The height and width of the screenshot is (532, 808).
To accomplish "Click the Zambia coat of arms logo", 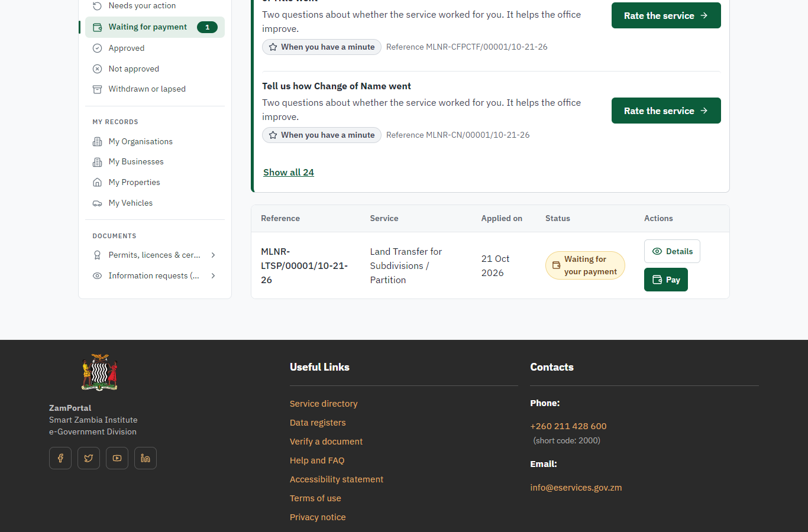I will point(99,372).
